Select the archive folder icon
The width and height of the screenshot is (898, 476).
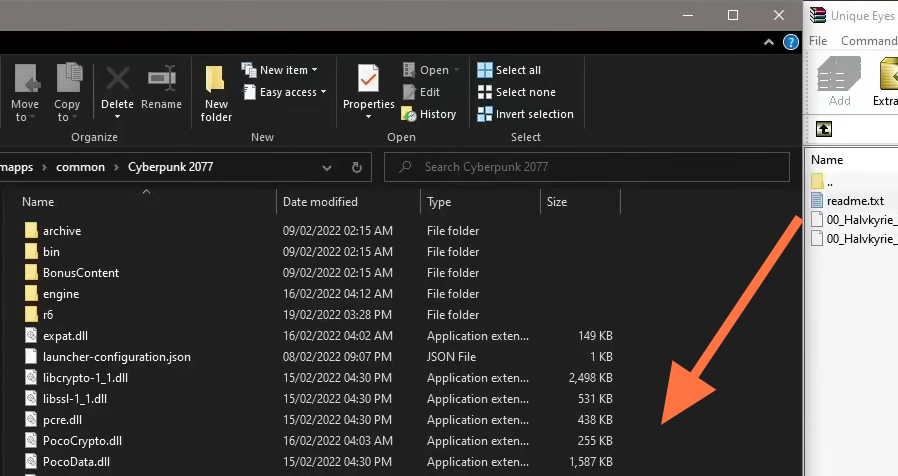[x=31, y=231]
